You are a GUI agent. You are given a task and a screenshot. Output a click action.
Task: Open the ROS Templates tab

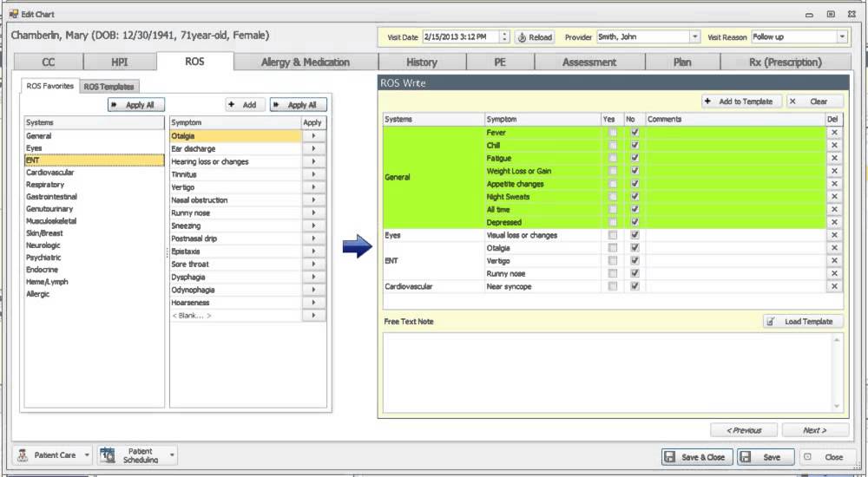[x=109, y=87]
